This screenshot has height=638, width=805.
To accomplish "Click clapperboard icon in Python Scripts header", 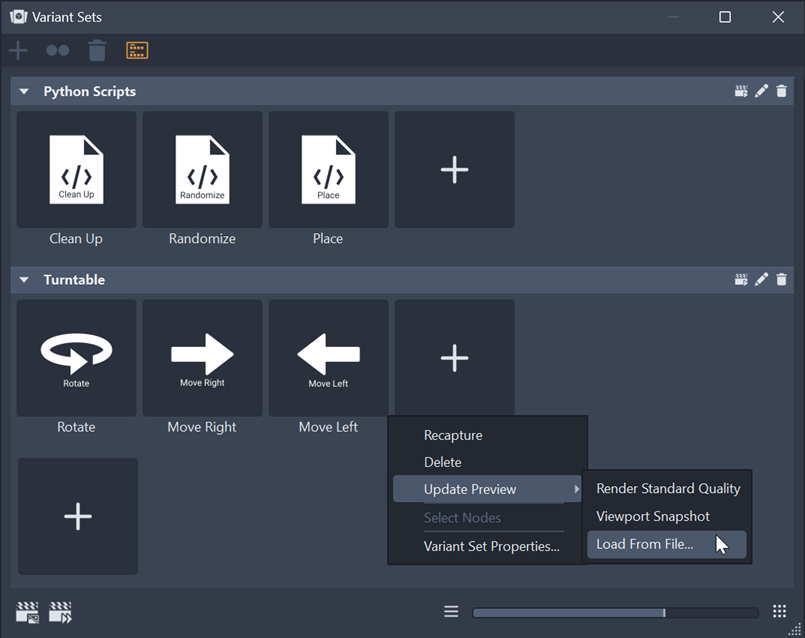I will coord(741,91).
